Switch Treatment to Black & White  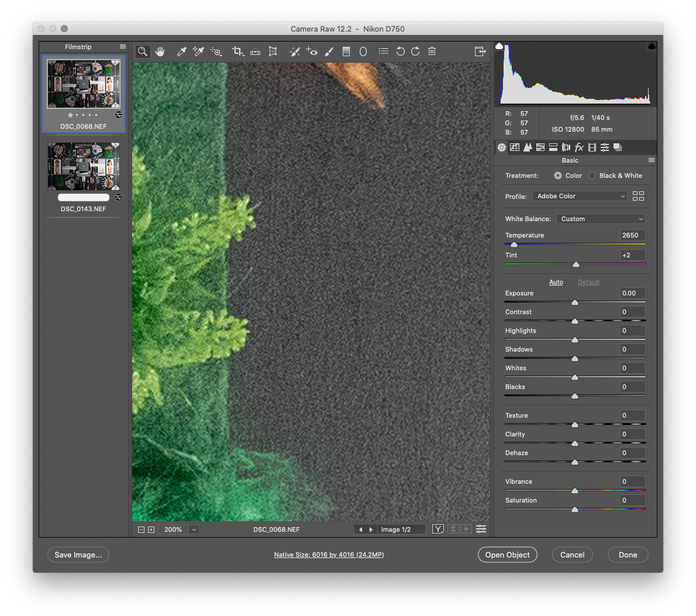(591, 175)
